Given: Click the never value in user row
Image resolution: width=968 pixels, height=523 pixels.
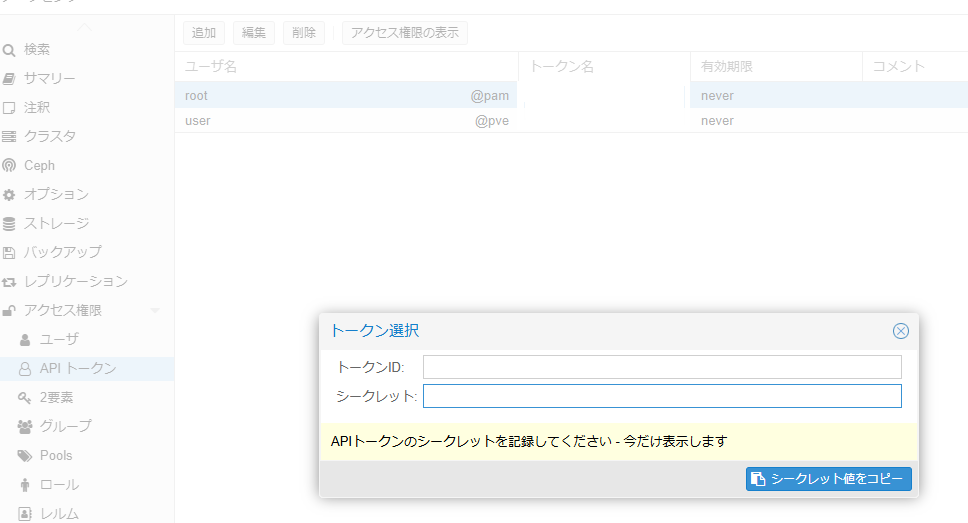Looking at the screenshot, I should pyautogui.click(x=717, y=121).
